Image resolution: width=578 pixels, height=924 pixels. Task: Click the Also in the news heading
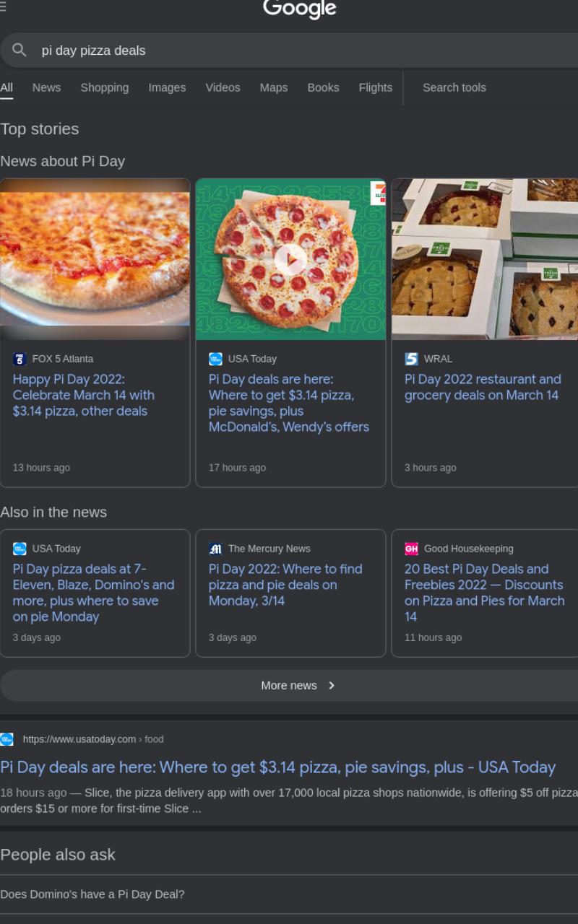(53, 512)
